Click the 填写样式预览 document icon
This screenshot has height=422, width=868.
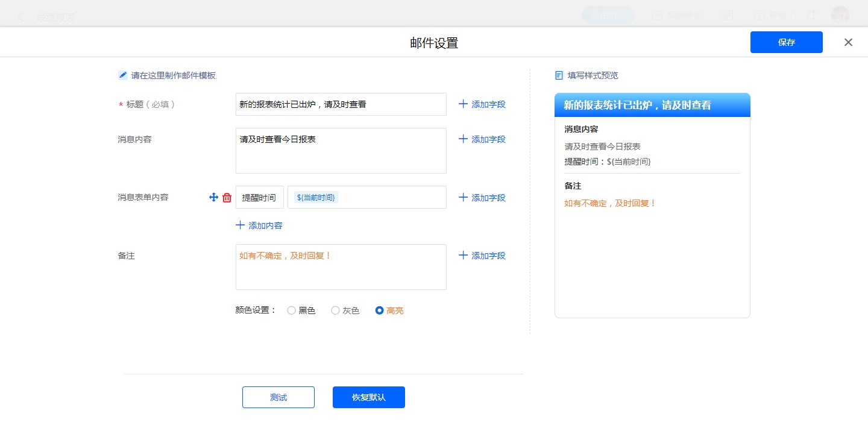pos(559,75)
